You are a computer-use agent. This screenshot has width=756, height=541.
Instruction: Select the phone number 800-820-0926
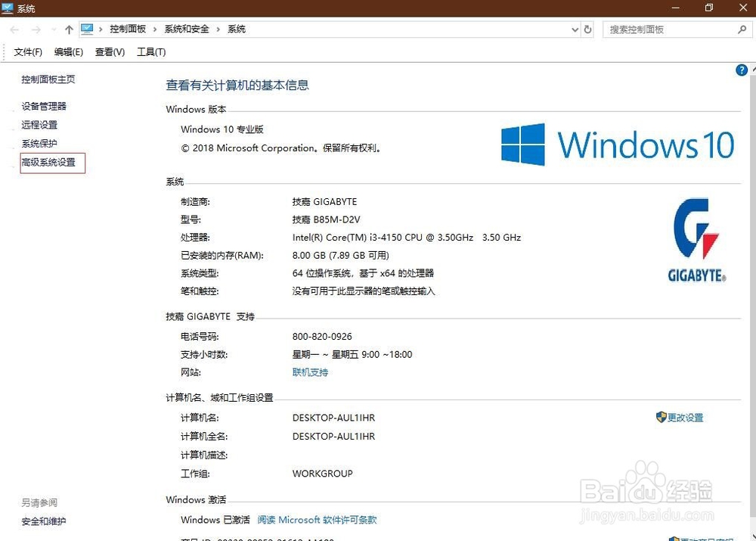(x=322, y=337)
